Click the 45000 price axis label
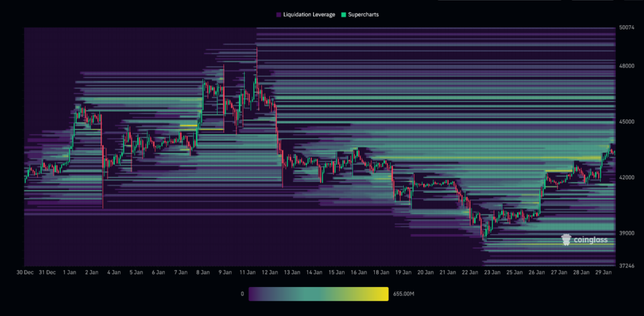644x316 pixels. 626,121
